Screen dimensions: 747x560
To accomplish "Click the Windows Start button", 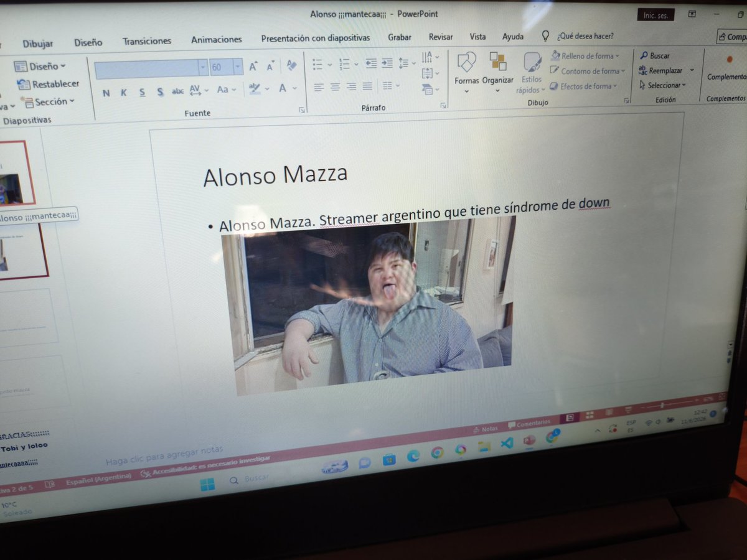I will 207,484.
